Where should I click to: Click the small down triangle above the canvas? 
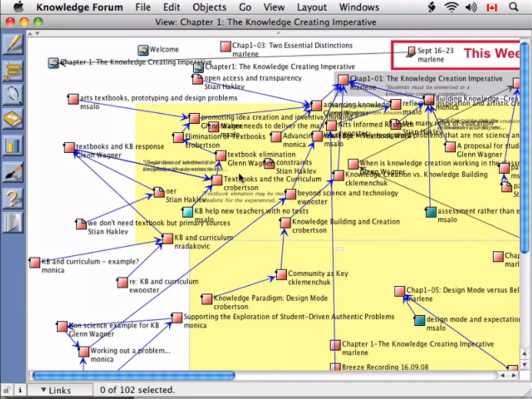[37, 34]
